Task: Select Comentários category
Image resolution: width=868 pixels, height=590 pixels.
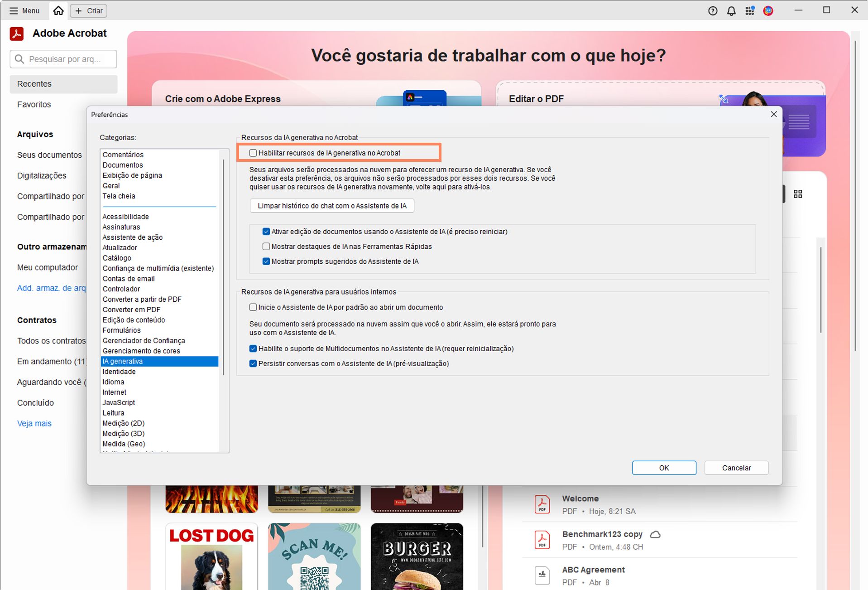Action: click(159, 155)
